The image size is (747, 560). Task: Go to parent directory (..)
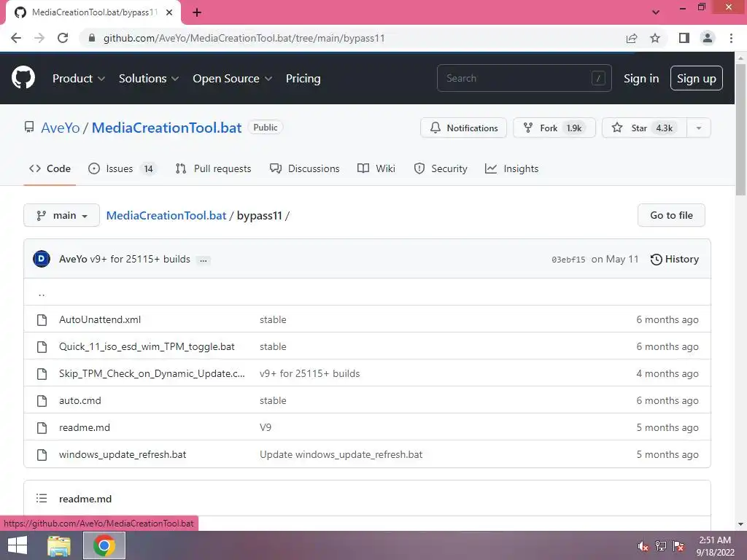pyautogui.click(x=42, y=293)
